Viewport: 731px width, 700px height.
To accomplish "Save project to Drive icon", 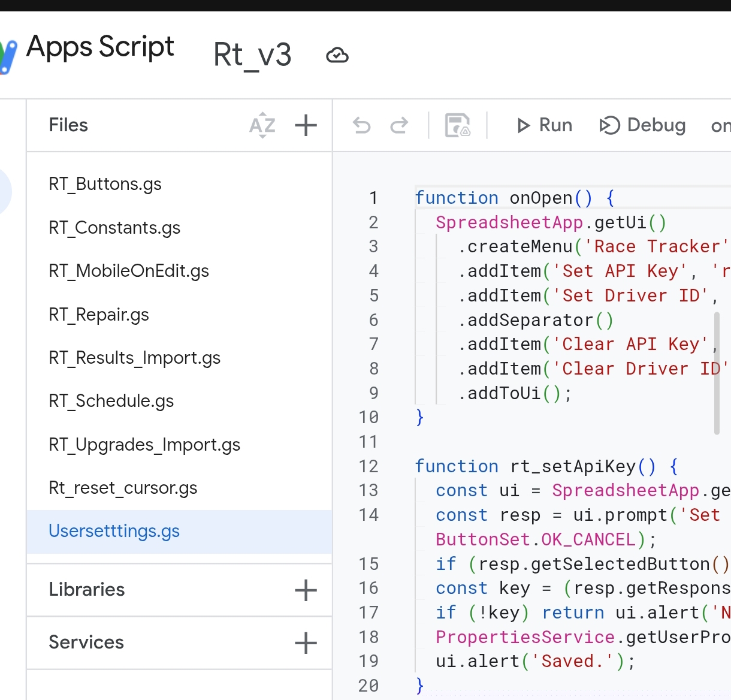I will tap(458, 125).
